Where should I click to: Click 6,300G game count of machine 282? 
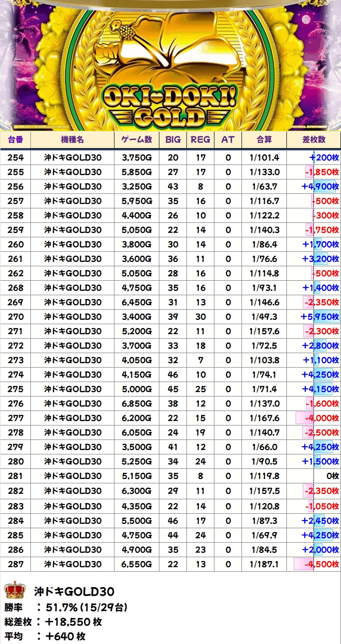click(137, 491)
